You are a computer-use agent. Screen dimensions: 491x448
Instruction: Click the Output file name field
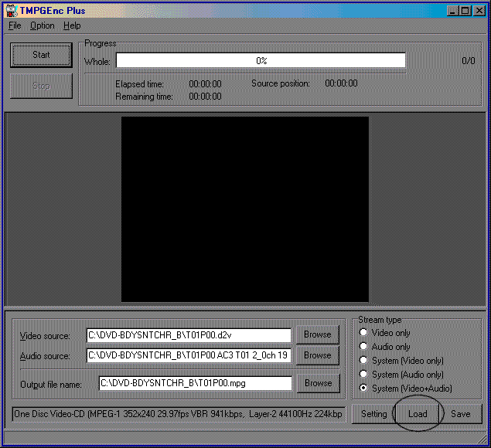click(x=196, y=383)
